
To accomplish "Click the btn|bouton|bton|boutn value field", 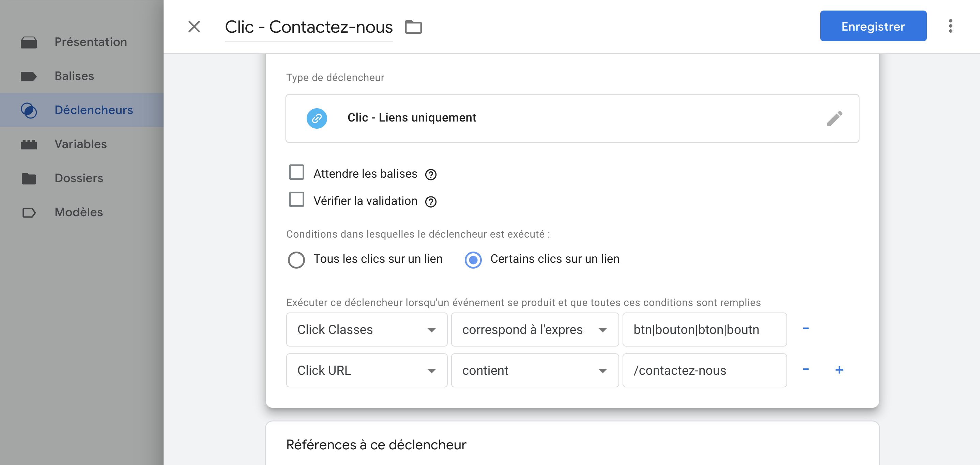I will click(704, 330).
